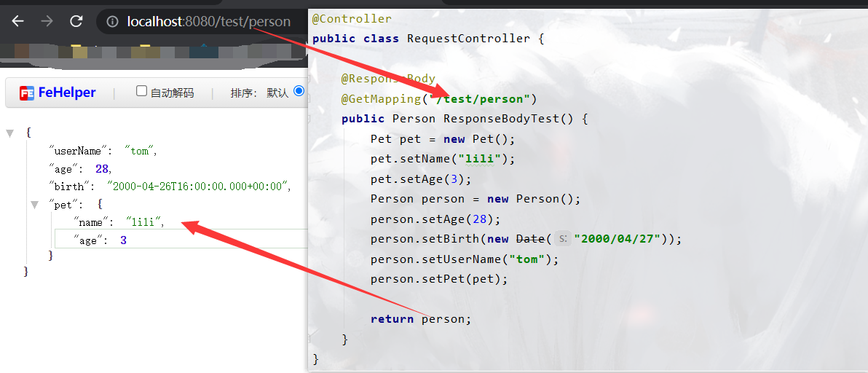868x373 pixels.
Task: Reload the page with refresh icon
Action: point(76,22)
